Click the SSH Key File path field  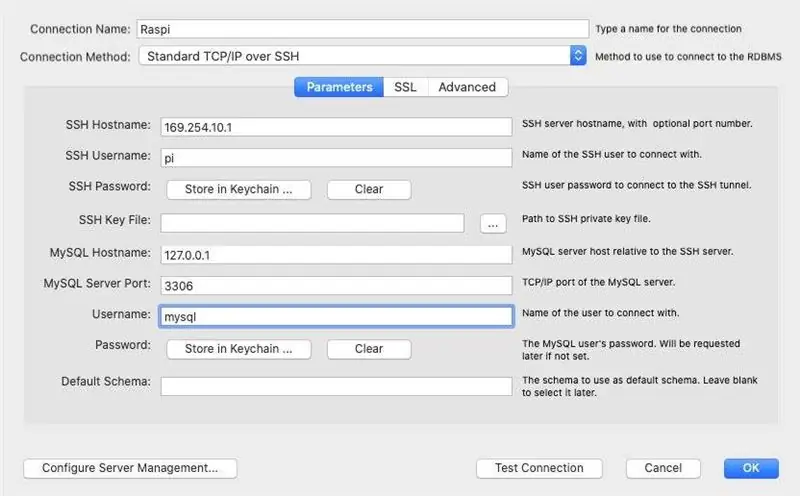click(312, 223)
